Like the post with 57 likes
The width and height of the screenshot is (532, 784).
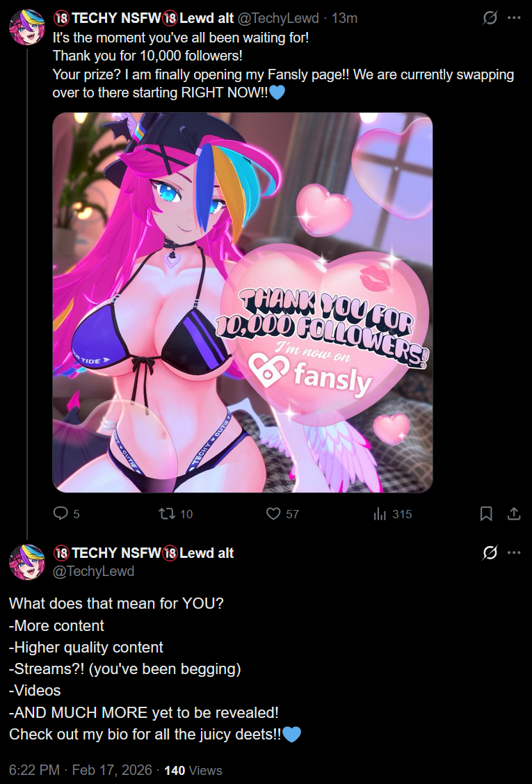pos(273,513)
